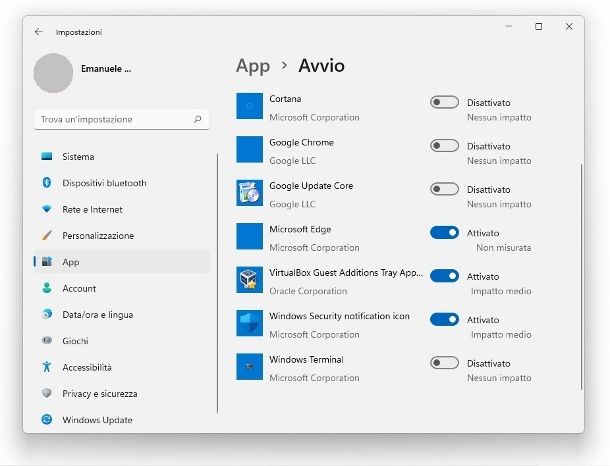Screen dimensions: 610x466
Task: Click the Windows Security notification app icon
Action: point(249,323)
